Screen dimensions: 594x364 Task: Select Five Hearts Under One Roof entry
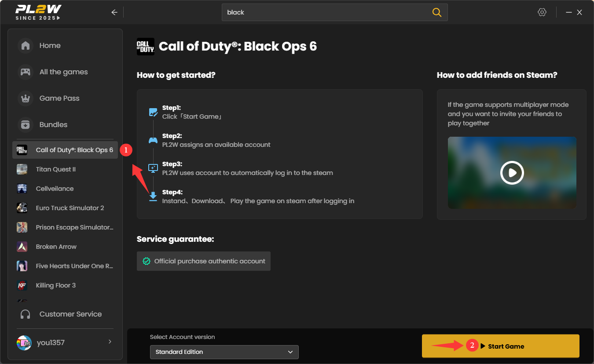(65, 266)
